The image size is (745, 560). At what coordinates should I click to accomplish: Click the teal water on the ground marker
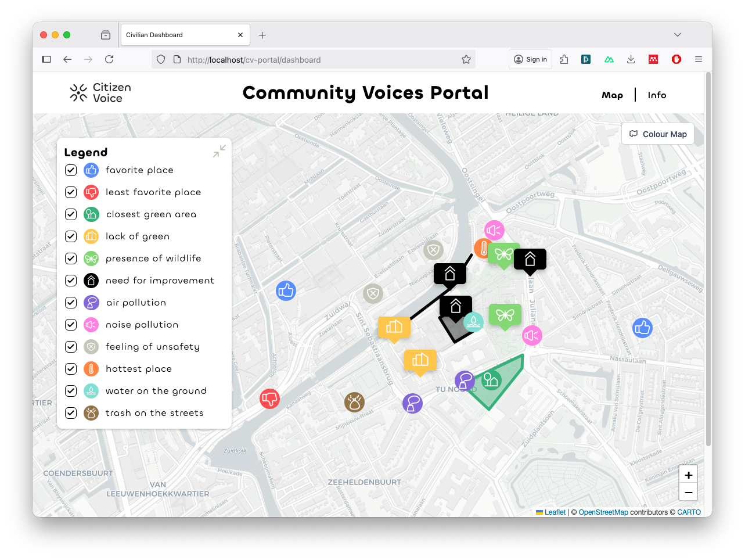(x=474, y=322)
